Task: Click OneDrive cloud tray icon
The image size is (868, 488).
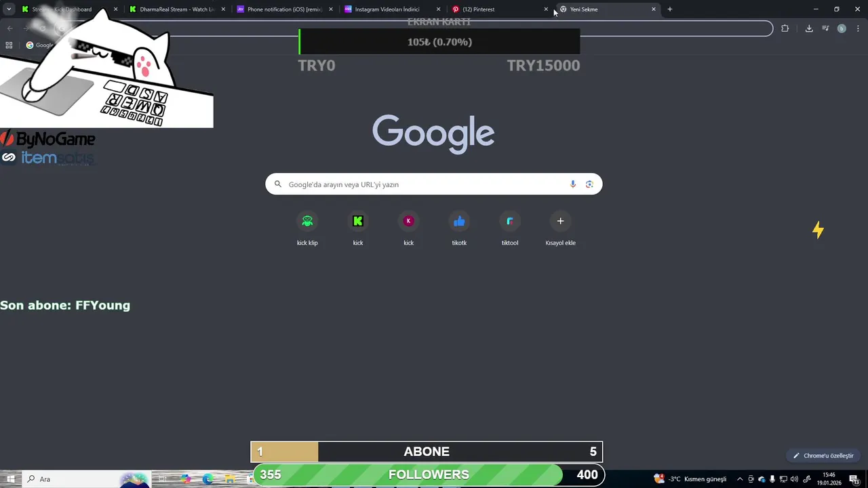Action: tap(762, 479)
